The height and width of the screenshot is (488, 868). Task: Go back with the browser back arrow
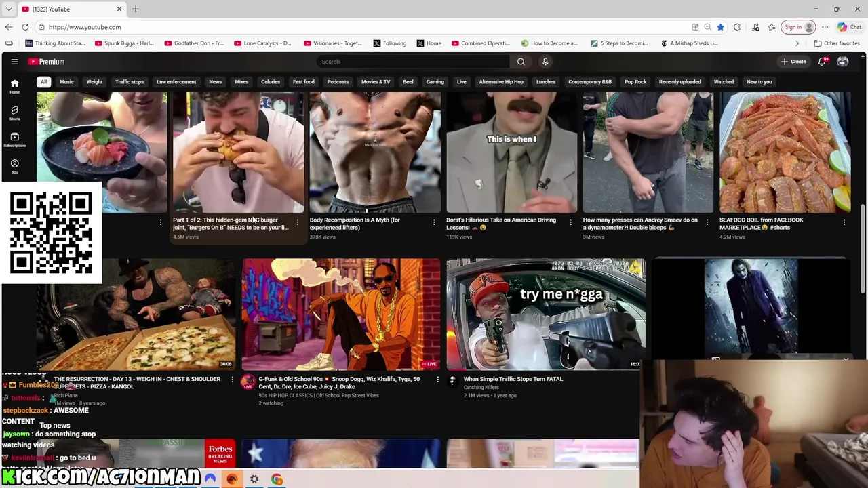coord(9,27)
